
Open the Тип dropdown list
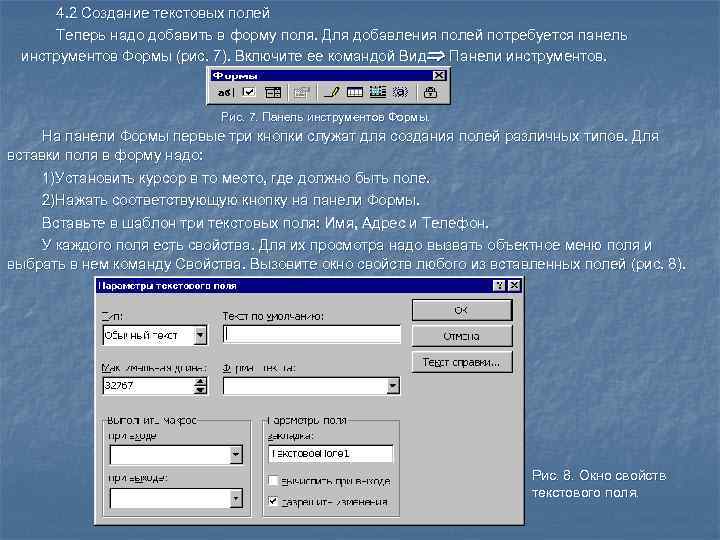[200, 335]
